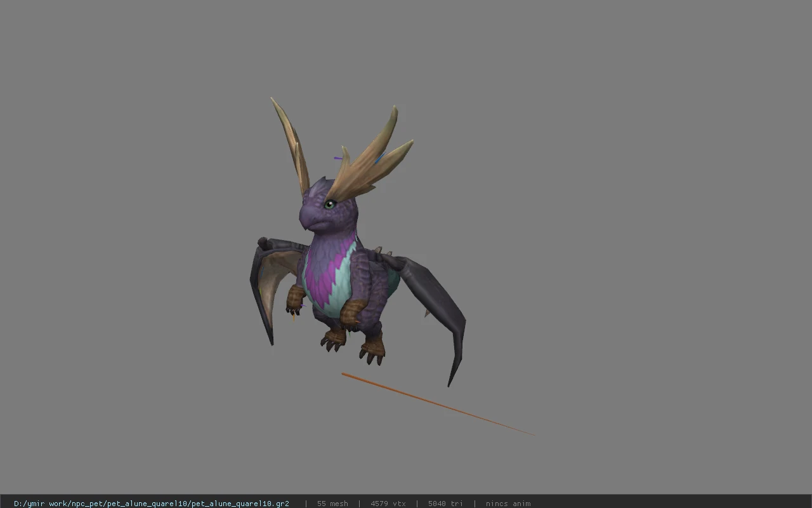Click the "5040 tri" triangle count
The image size is (812, 508).
click(x=445, y=504)
